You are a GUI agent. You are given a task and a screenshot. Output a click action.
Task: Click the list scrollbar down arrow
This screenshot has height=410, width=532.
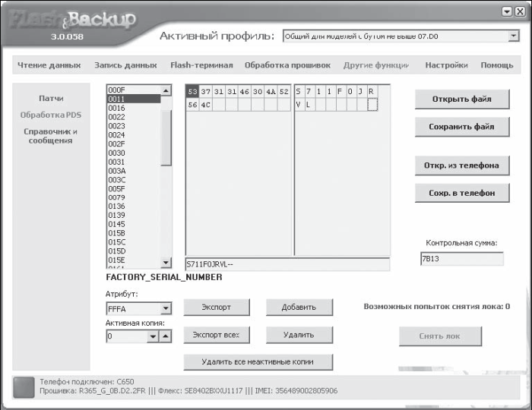(x=166, y=262)
